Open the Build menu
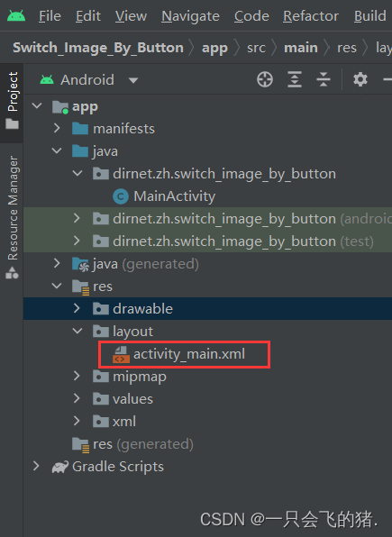The image size is (392, 537). (x=370, y=16)
